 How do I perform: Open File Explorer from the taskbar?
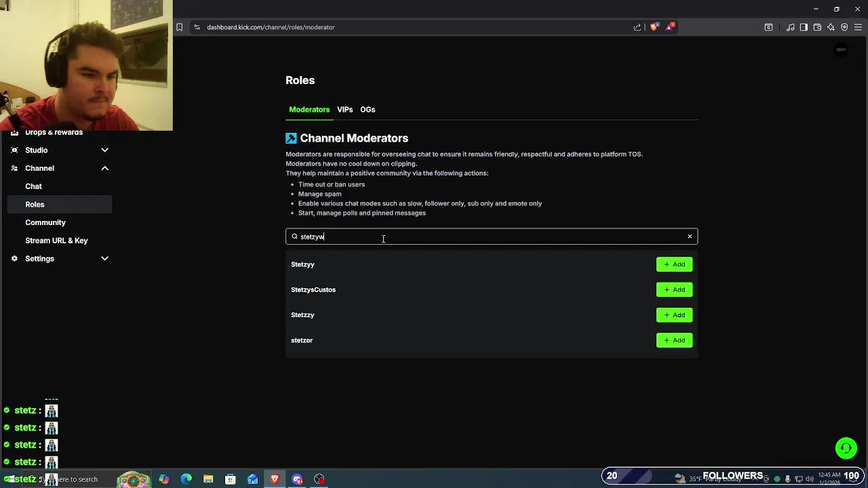click(208, 479)
